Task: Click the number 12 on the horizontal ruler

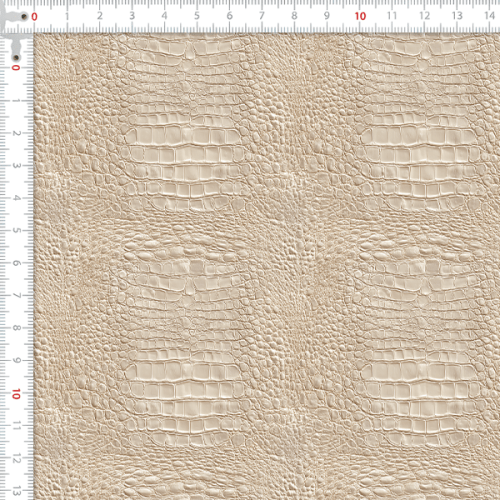Action: pos(424,16)
